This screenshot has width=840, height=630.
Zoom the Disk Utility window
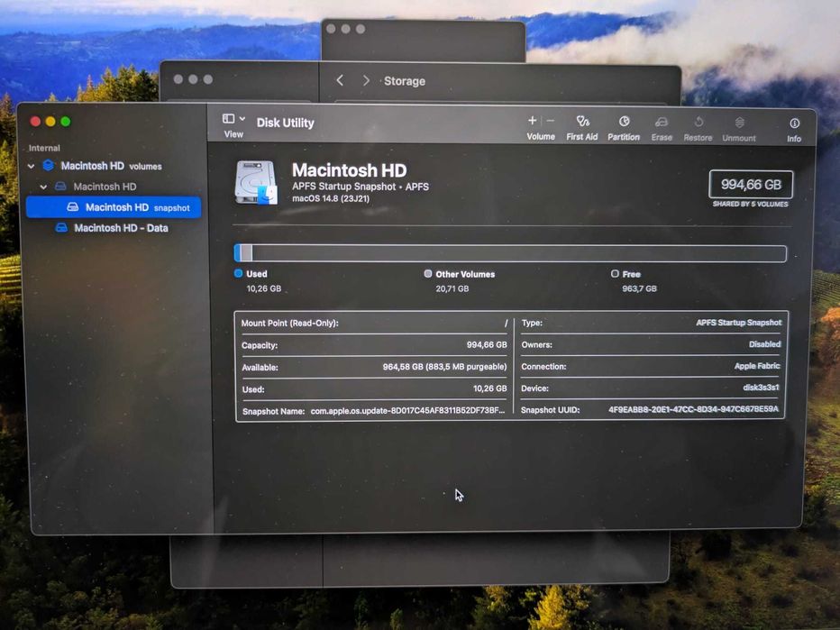(66, 122)
